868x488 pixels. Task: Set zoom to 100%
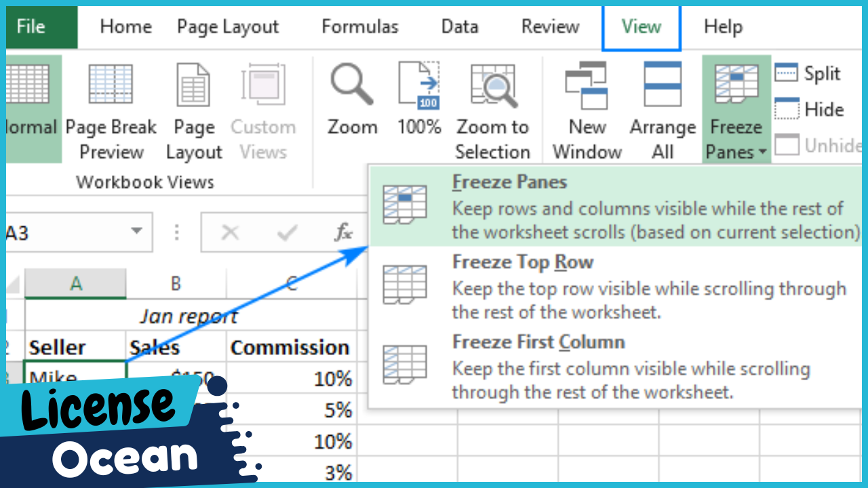pyautogui.click(x=418, y=85)
